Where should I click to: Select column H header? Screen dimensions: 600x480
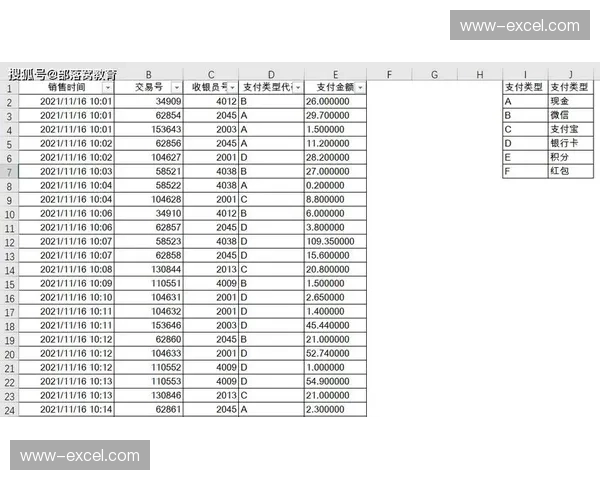click(479, 75)
